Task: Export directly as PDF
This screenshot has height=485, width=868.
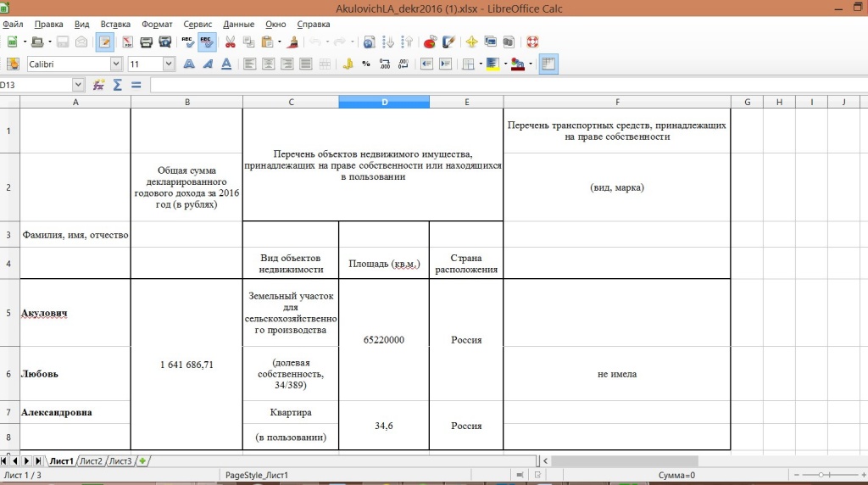Action: tap(127, 42)
